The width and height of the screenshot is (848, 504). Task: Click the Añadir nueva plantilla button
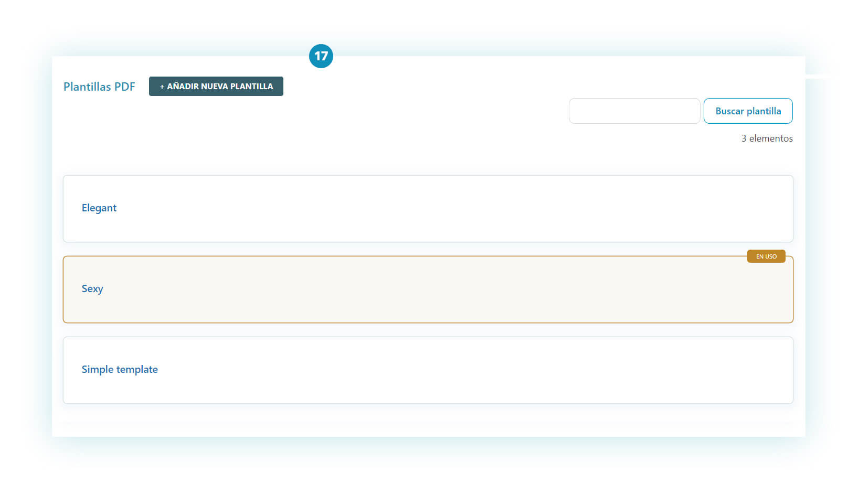[216, 87]
